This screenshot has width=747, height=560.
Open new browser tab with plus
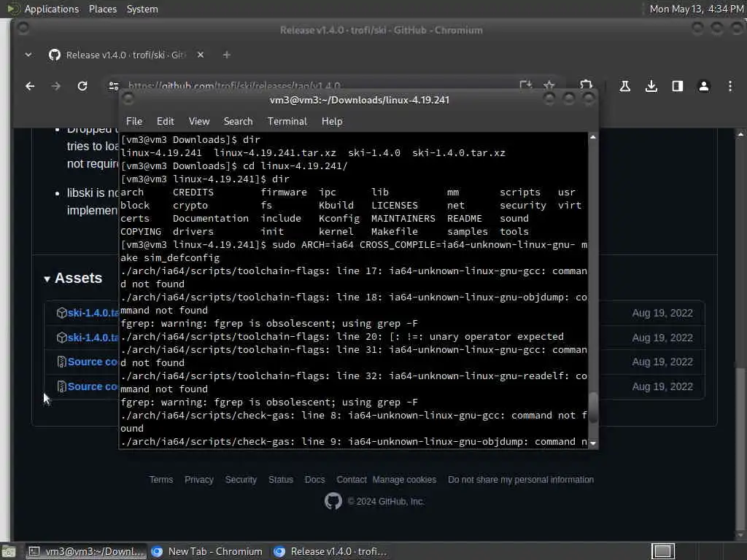(x=227, y=55)
